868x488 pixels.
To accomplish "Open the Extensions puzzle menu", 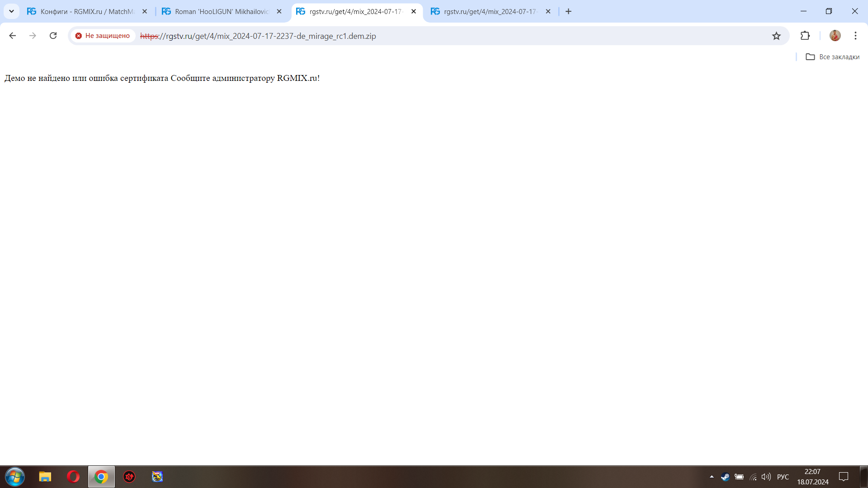I will tap(805, 36).
